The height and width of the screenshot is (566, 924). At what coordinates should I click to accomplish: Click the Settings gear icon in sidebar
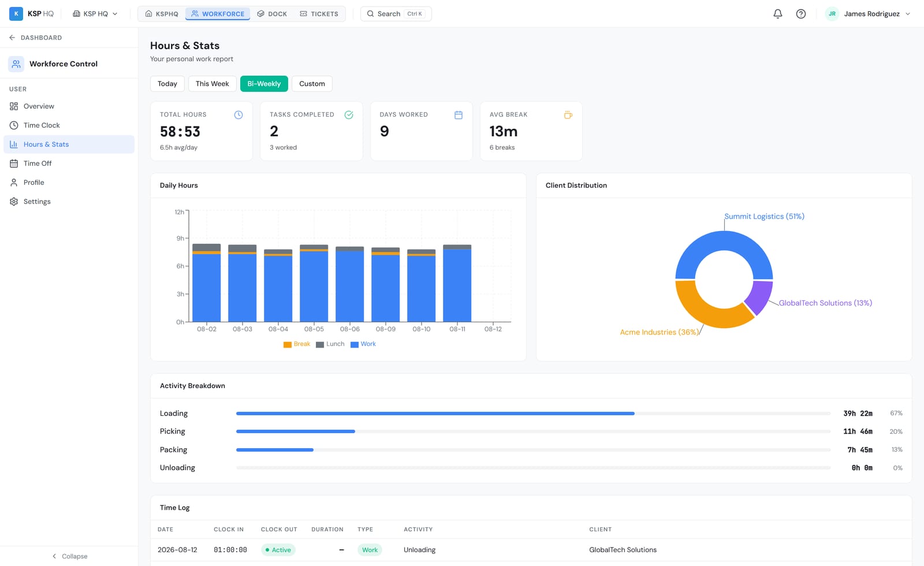pyautogui.click(x=14, y=202)
